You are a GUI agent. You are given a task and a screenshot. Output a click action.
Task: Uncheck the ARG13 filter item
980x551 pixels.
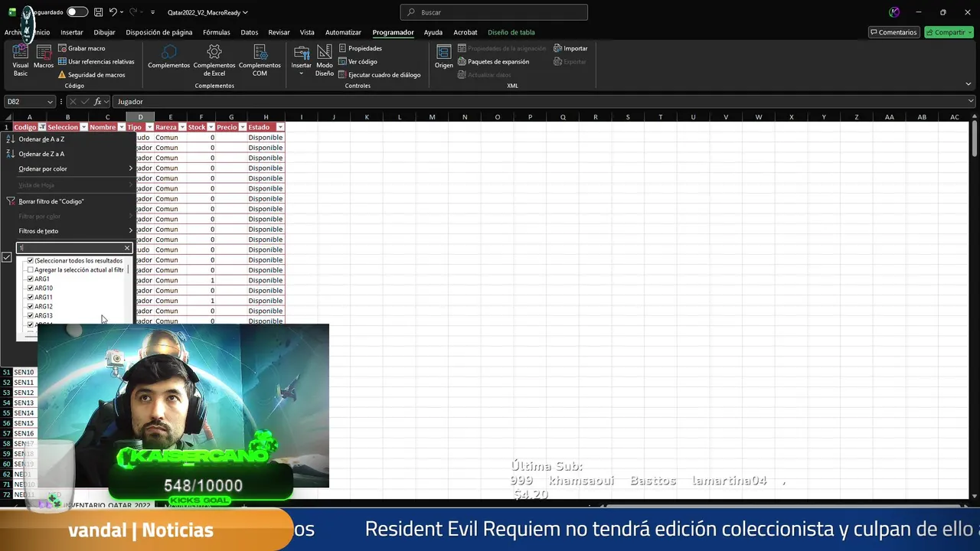coord(31,316)
